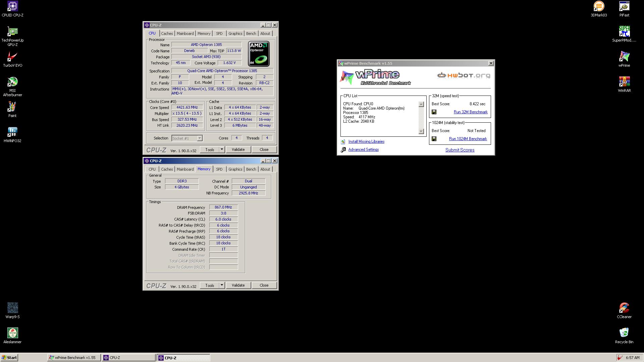644x362 pixels.
Task: Open Mainboard tab in bottom CPU-Z window
Action: [185, 169]
